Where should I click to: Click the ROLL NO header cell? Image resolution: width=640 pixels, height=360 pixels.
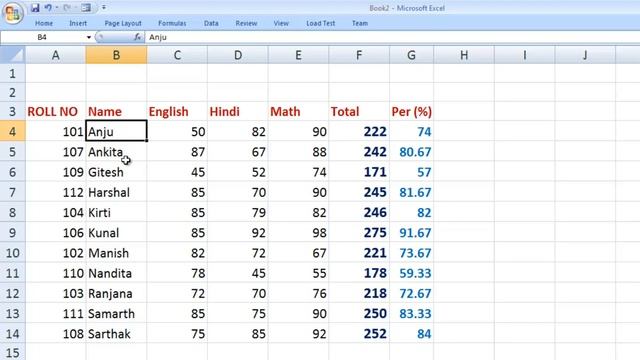click(56, 111)
